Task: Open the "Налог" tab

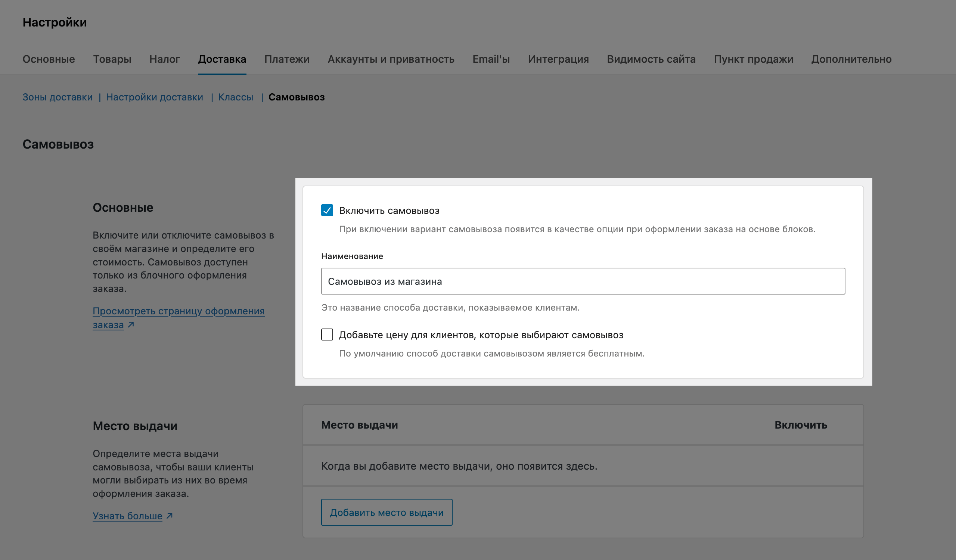Action: pyautogui.click(x=164, y=59)
